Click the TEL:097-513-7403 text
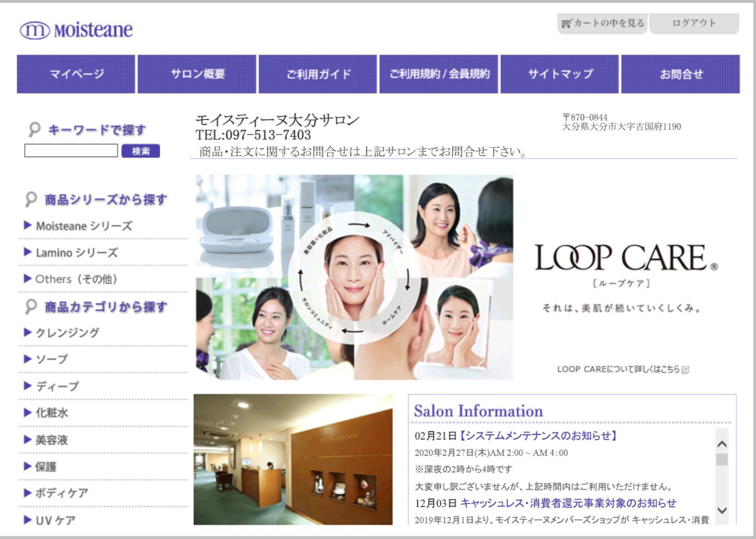The image size is (756, 539). 253,135
